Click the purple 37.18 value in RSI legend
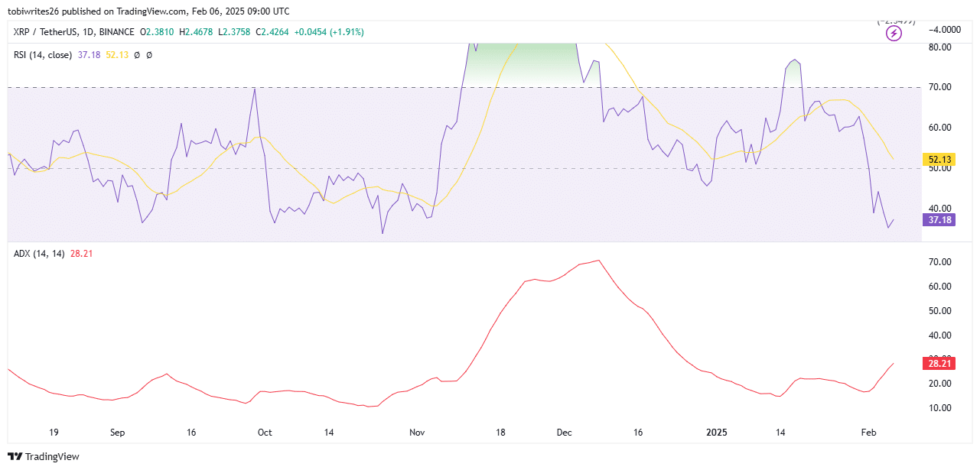Image resolution: width=980 pixels, height=470 pixels. [x=89, y=55]
